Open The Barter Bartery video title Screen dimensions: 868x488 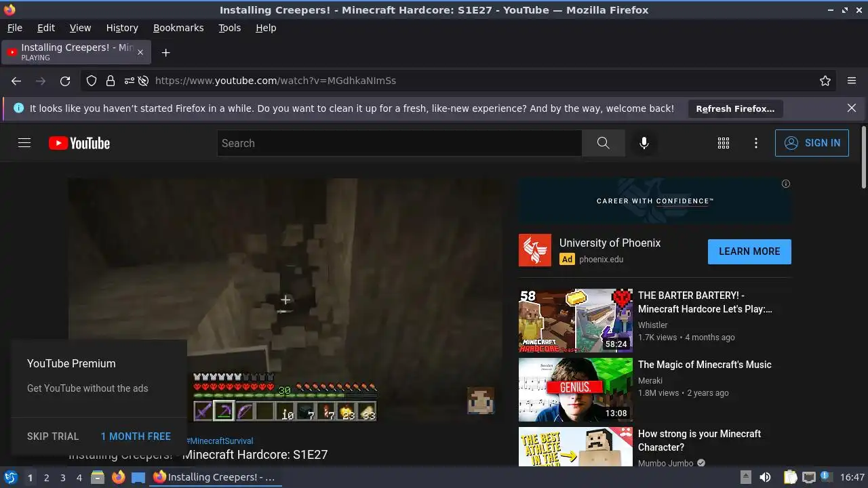[705, 302]
